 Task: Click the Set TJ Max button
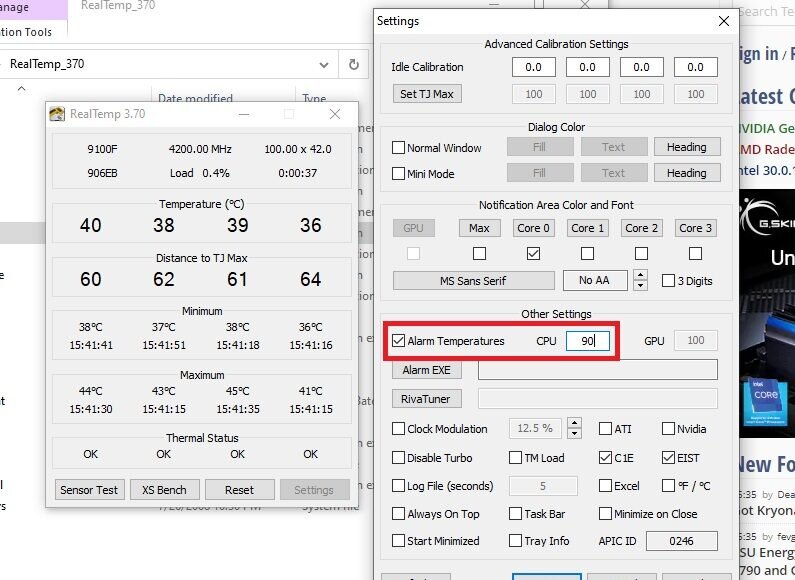pyautogui.click(x=427, y=94)
